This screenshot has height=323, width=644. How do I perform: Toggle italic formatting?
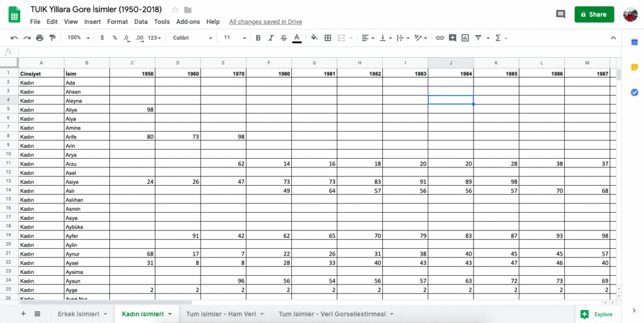270,38
